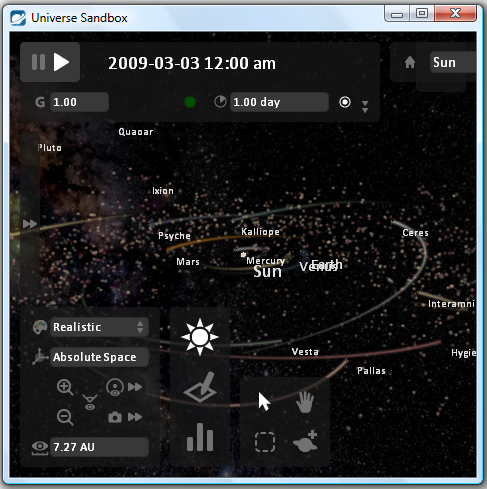Edit the 7.27 AU distance field
This screenshot has height=489, width=487.
99,447
